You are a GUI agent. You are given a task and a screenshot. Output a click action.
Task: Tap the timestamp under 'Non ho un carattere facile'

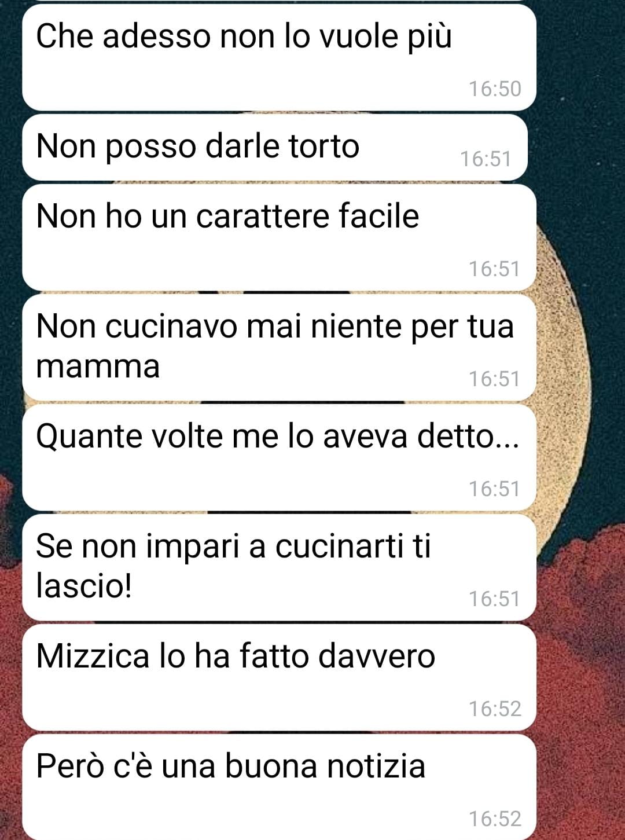(x=495, y=269)
